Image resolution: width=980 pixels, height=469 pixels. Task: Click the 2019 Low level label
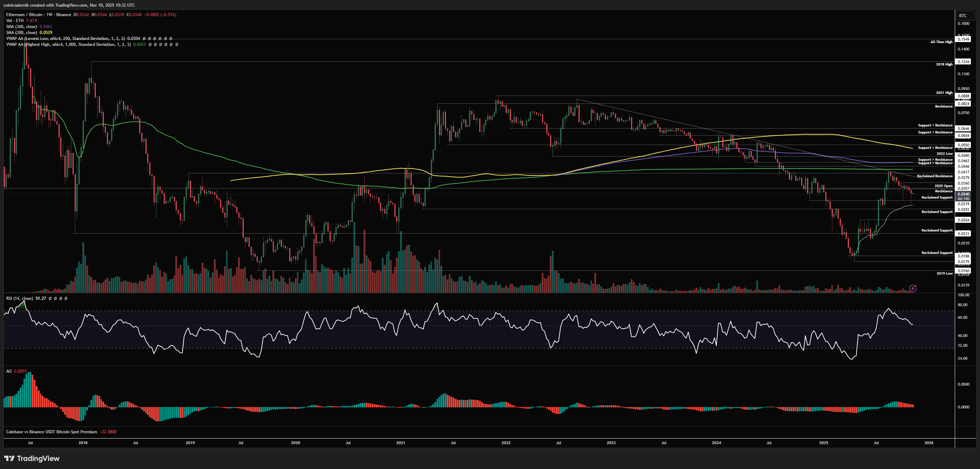click(x=944, y=273)
